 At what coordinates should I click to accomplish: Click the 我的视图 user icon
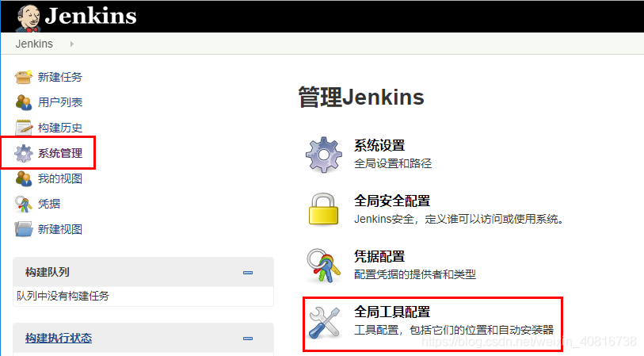pyautogui.click(x=24, y=178)
